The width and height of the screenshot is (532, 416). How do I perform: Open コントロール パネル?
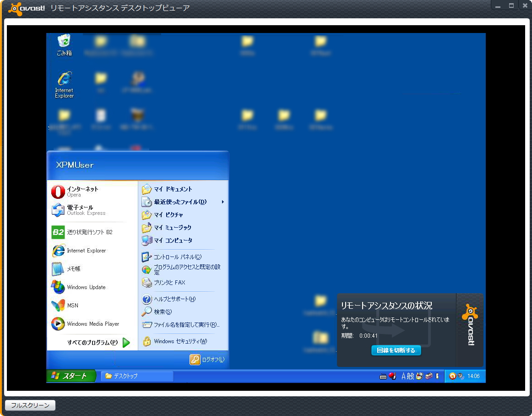183,257
